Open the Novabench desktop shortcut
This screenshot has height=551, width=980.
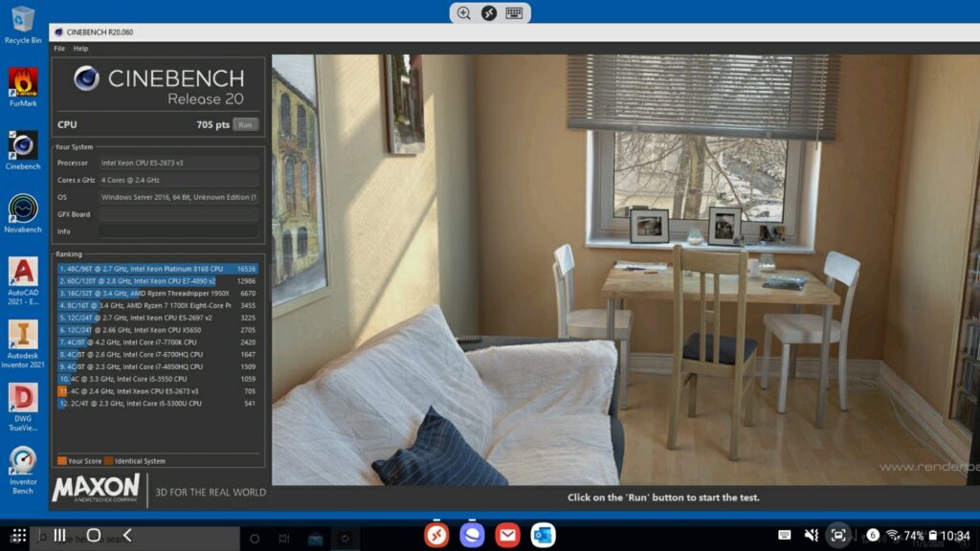coord(23,213)
